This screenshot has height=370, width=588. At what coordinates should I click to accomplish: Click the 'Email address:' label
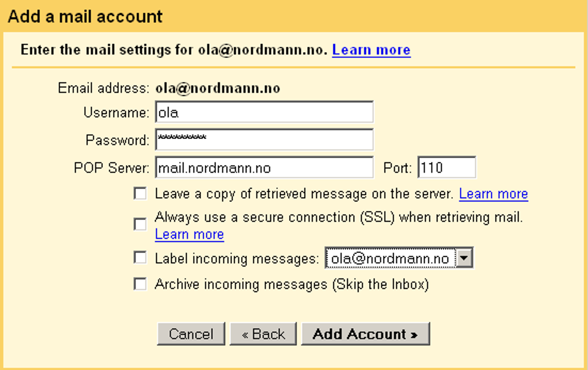103,88
